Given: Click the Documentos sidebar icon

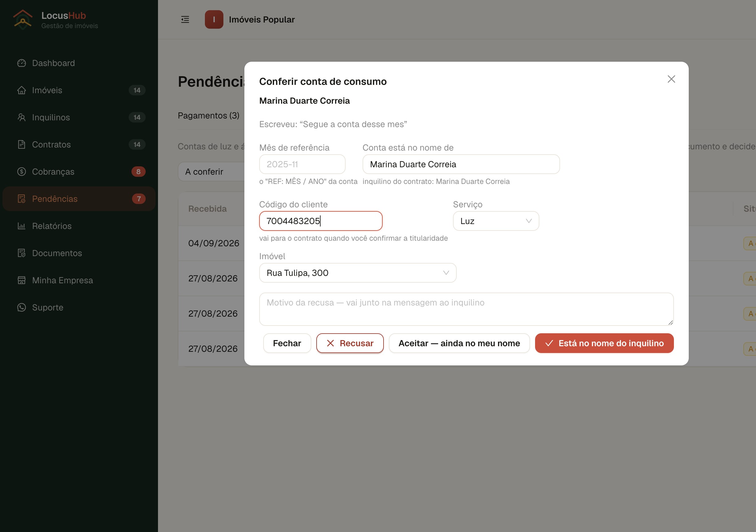Looking at the screenshot, I should [21, 253].
